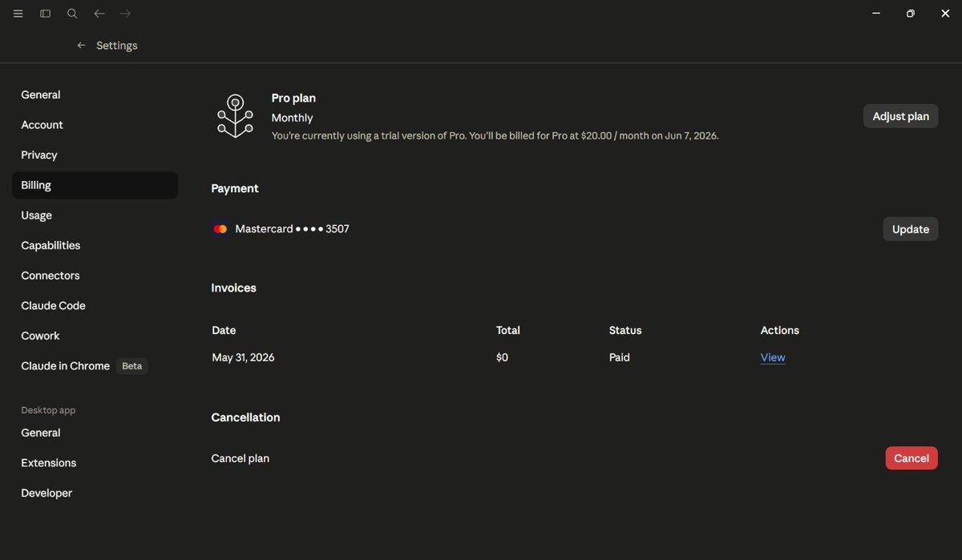Close the application window
This screenshot has height=560, width=962.
(945, 14)
